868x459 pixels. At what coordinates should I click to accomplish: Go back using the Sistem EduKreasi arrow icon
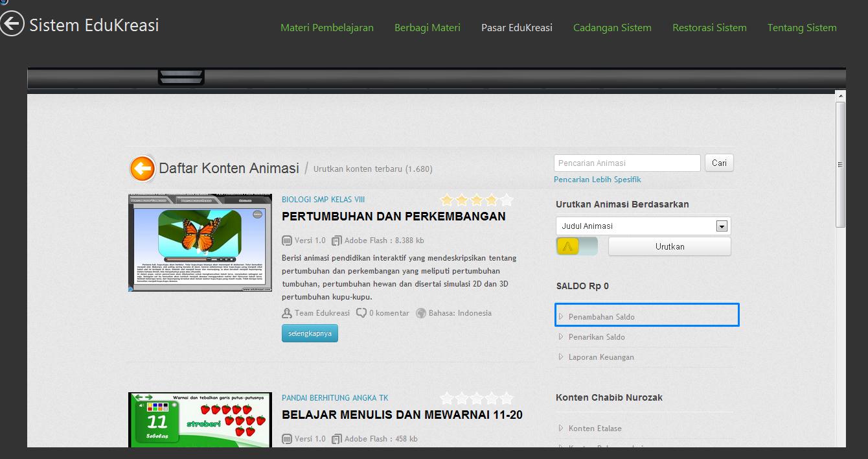coord(12,24)
